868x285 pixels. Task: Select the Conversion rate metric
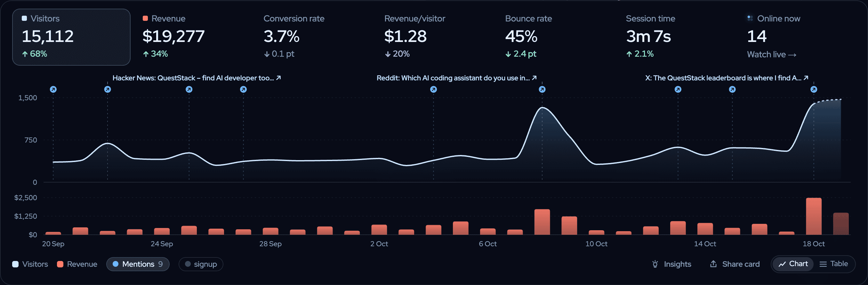point(294,37)
